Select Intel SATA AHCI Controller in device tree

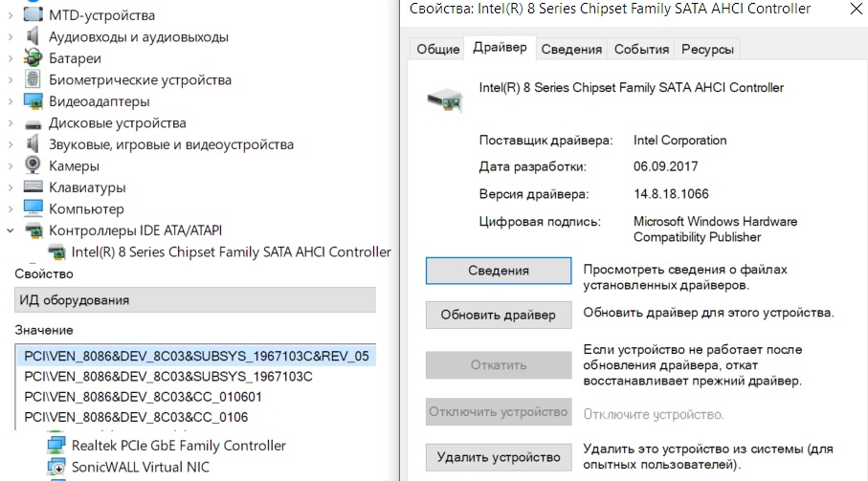click(231, 252)
